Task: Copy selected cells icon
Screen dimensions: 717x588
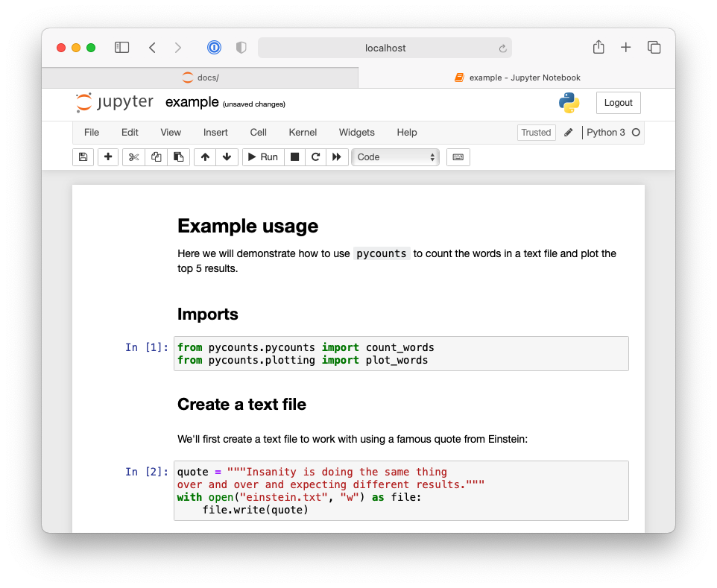Action: click(x=156, y=157)
